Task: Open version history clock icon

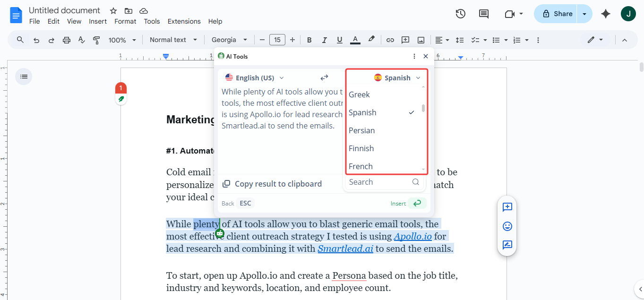Action: click(x=461, y=14)
